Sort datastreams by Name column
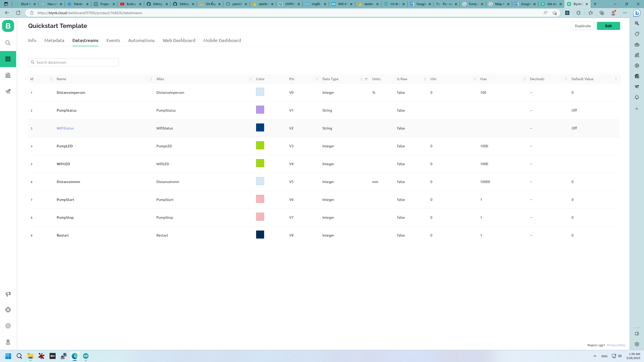Viewport: 644px width, 362px height. [151, 79]
